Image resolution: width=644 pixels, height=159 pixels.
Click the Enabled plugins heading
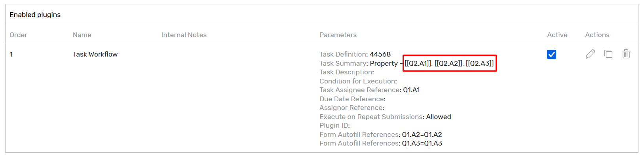pos(35,15)
